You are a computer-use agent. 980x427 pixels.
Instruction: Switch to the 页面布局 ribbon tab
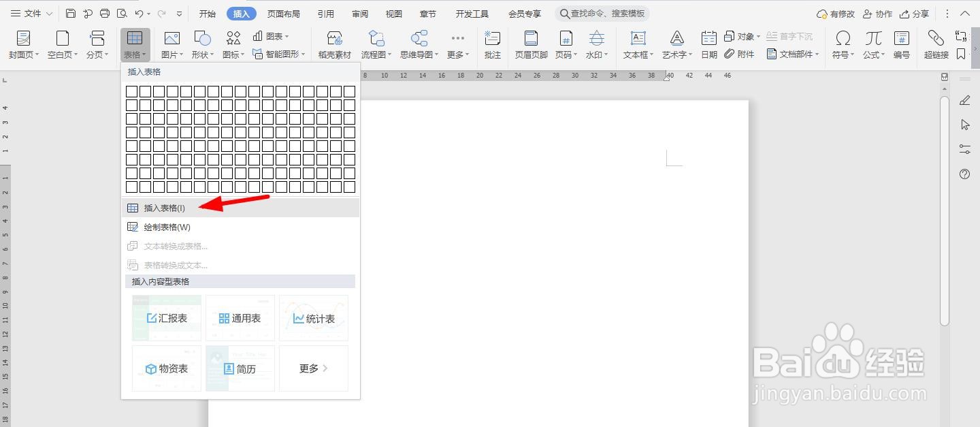pos(284,12)
